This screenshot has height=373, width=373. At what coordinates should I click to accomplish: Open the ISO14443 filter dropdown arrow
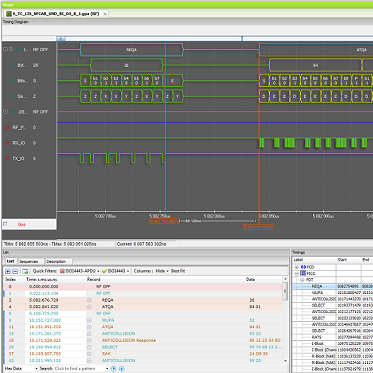(128, 271)
